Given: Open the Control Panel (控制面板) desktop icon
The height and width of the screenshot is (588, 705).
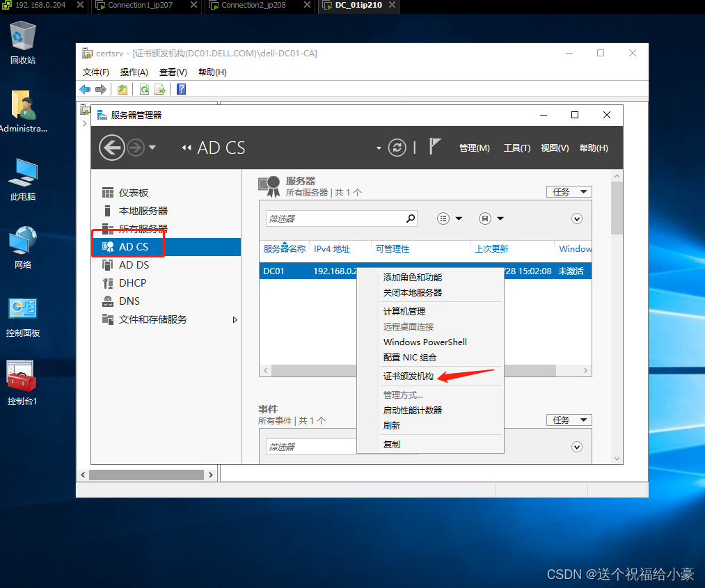Looking at the screenshot, I should click(22, 317).
